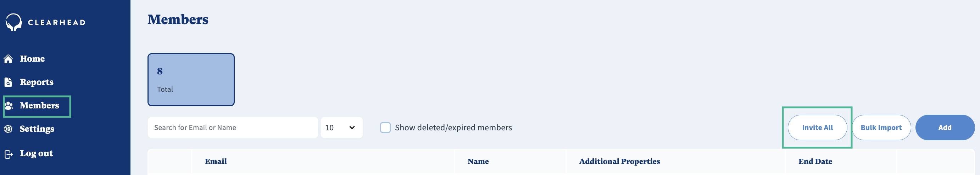Go to Settings in the sidebar
Screen dimensions: 980x175
click(x=37, y=129)
